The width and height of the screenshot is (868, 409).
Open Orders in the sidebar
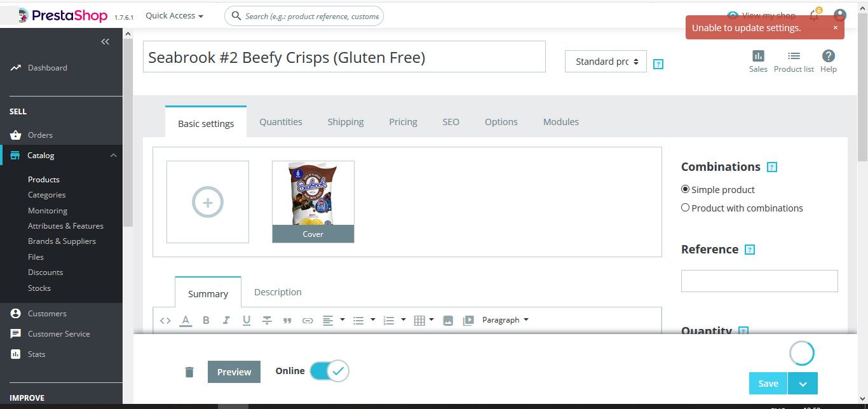coord(40,135)
